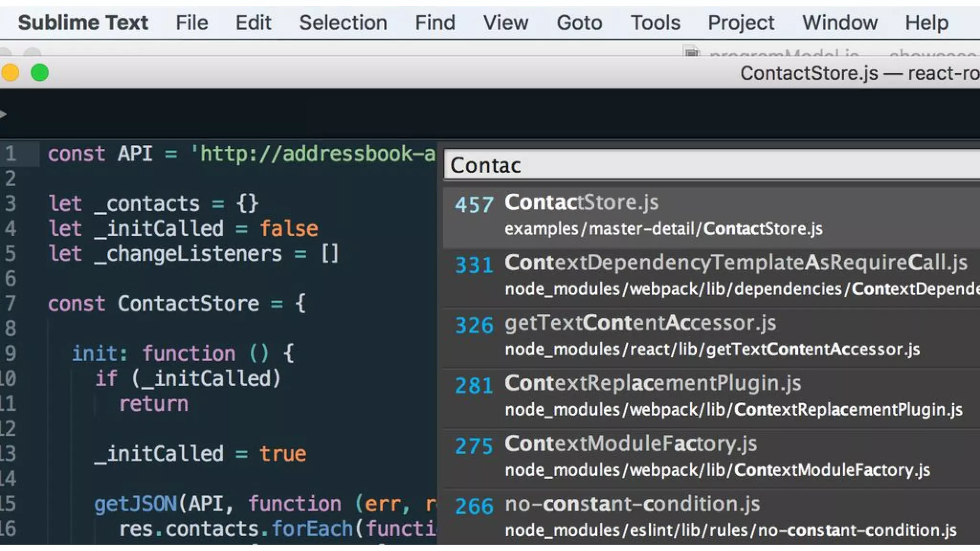
Task: Open the Window menu
Action: click(840, 22)
